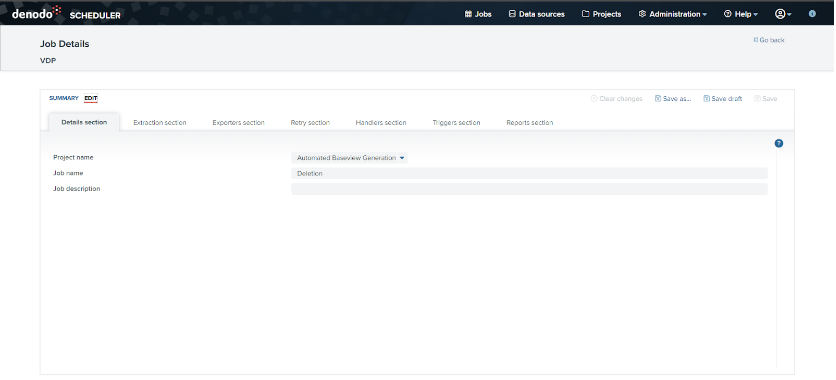Click the blue help question mark icon
Screen dimensions: 836x380
779,143
